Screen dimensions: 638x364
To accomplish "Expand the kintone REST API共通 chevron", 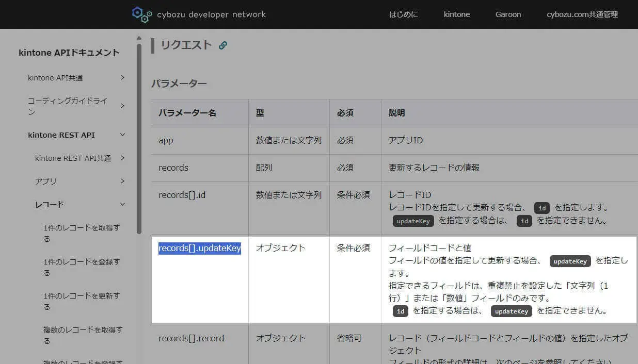I will click(x=122, y=158).
